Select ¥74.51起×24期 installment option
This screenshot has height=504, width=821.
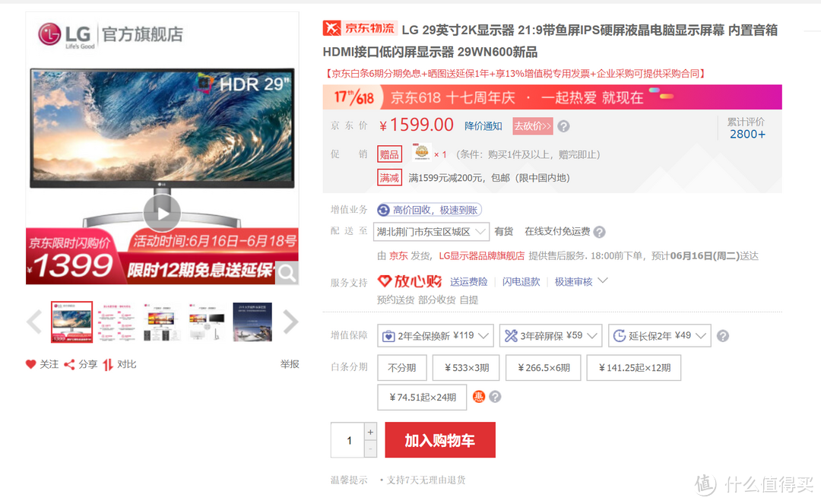click(x=422, y=398)
